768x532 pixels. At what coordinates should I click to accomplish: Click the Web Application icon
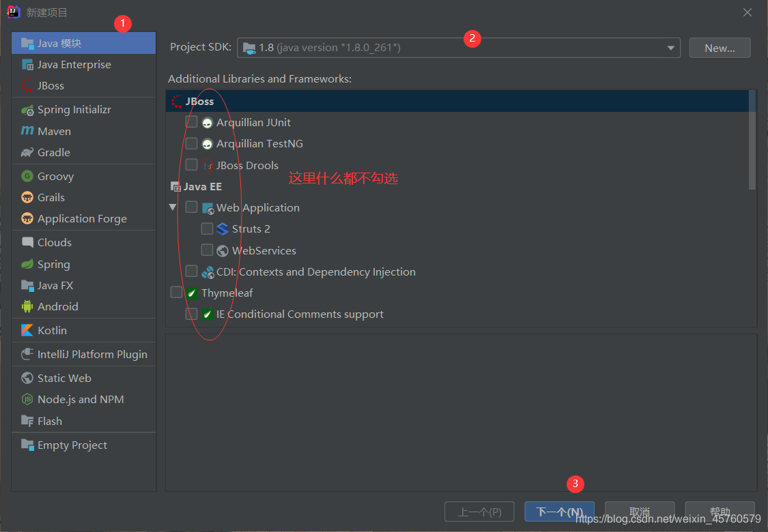coord(208,208)
